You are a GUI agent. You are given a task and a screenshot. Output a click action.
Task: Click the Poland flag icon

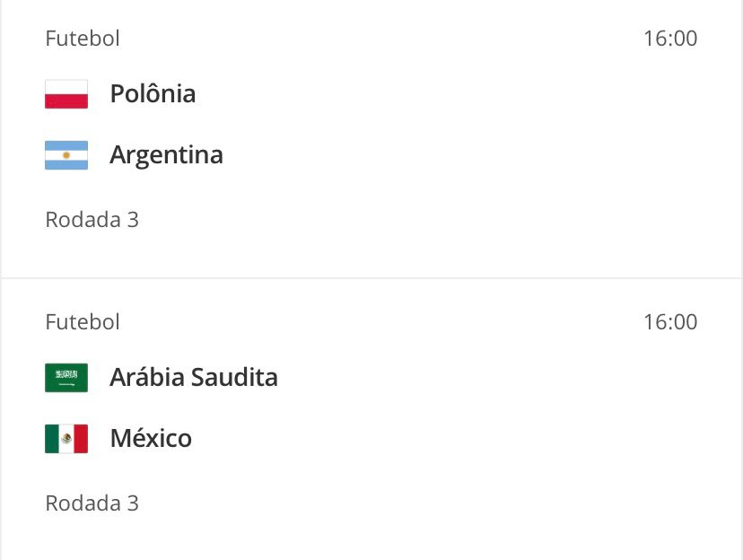(66, 94)
